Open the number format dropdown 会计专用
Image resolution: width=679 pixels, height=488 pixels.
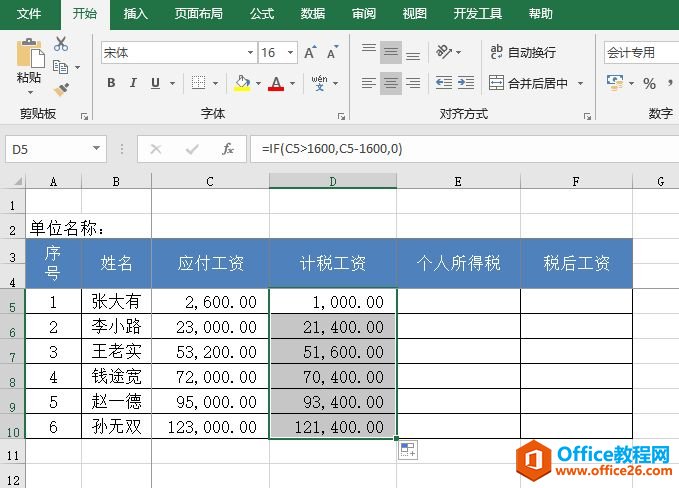(x=640, y=52)
